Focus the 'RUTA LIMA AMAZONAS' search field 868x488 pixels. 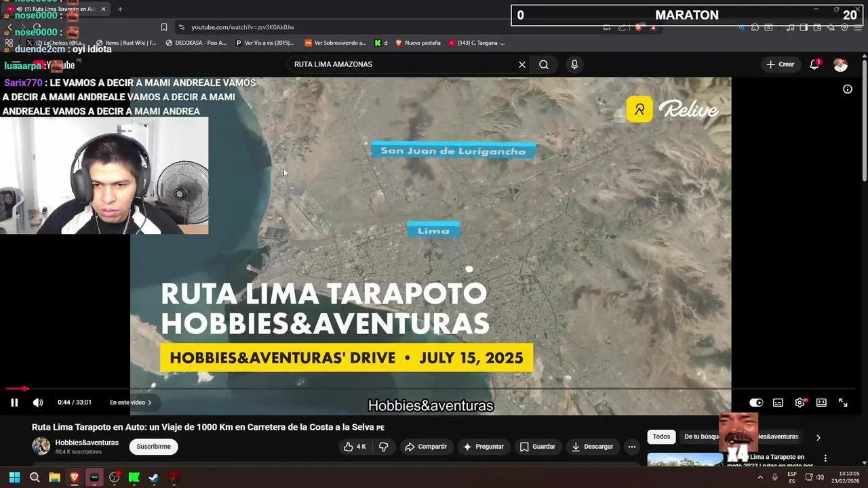(403, 64)
